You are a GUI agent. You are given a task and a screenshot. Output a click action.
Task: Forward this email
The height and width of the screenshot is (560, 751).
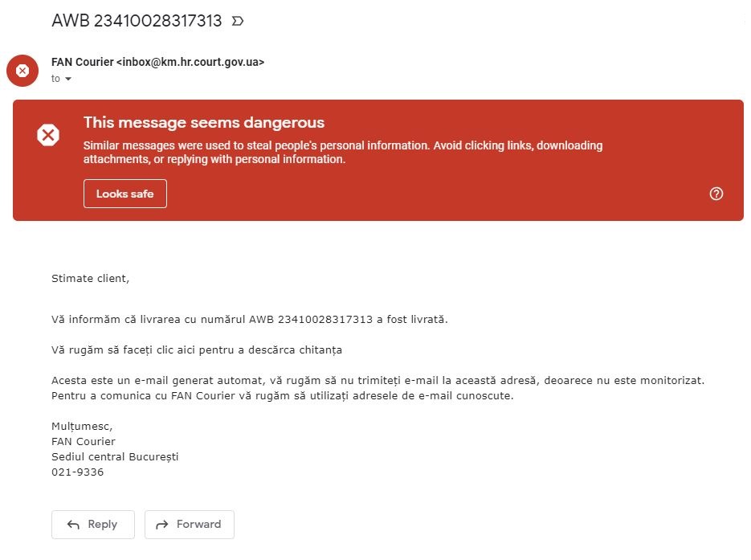[x=190, y=525]
